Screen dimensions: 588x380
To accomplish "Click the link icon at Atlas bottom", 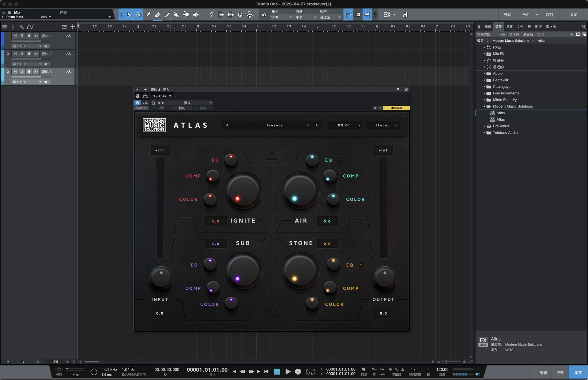I will (x=272, y=313).
